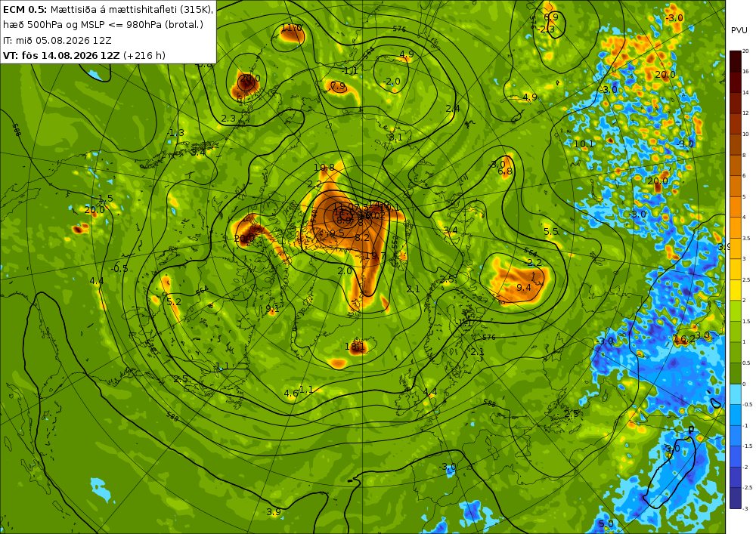This screenshot has height=534, width=756.
Task: Click the 6.9 value label on the map
Action: click(551, 17)
